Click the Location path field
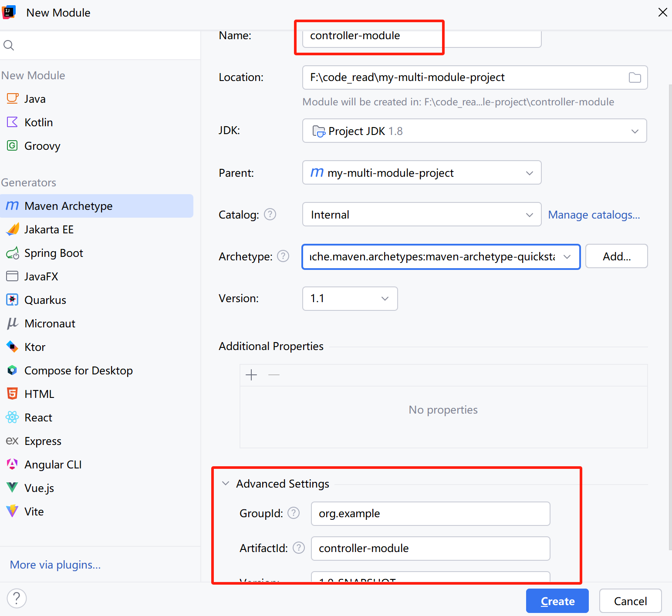The image size is (672, 616). point(475,77)
